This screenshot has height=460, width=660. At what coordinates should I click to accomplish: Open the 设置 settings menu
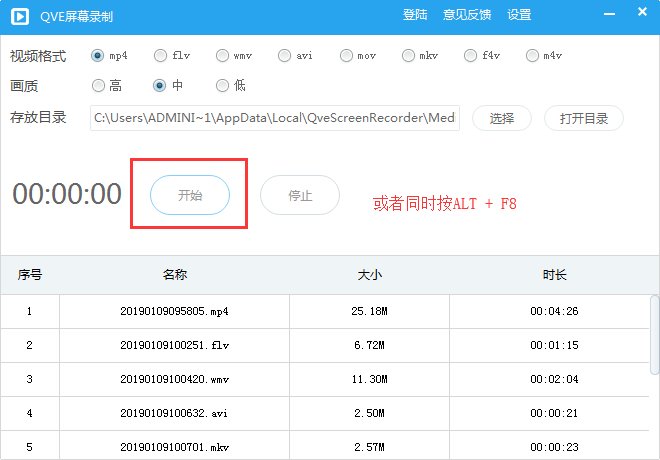tap(519, 15)
